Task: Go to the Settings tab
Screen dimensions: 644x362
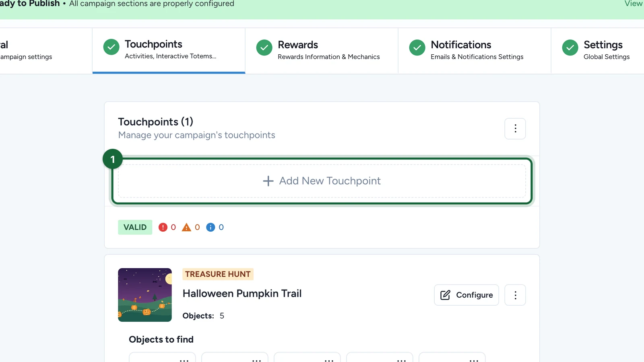Action: point(598,51)
